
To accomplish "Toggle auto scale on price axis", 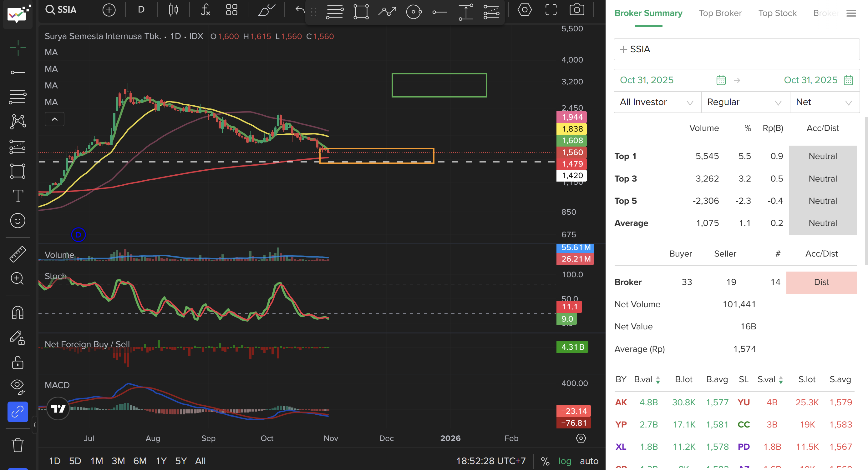I will click(x=589, y=461).
